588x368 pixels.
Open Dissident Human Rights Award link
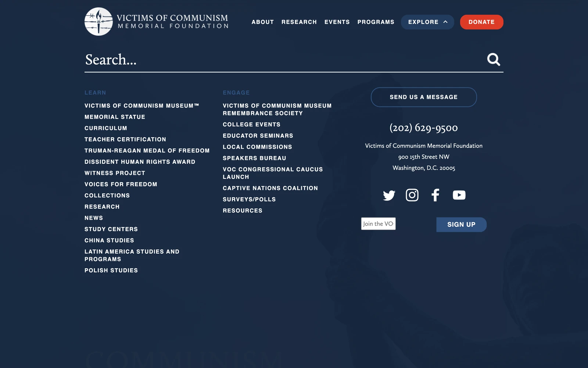140,162
